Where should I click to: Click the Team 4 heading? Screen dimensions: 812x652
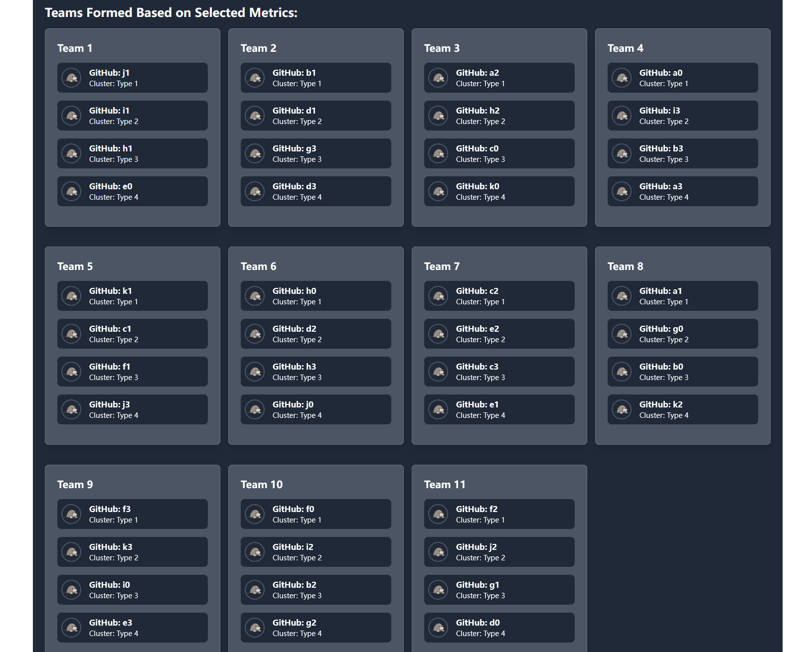click(x=625, y=48)
